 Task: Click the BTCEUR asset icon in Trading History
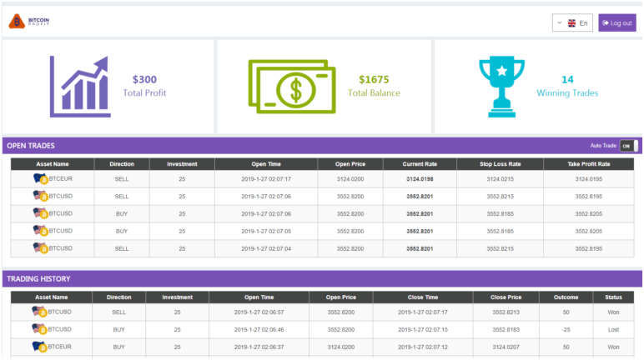coord(40,347)
